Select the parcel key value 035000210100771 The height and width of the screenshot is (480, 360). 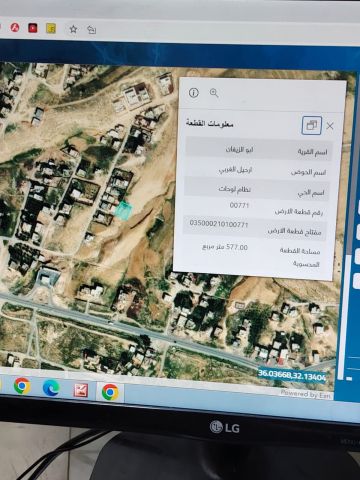coord(219,224)
